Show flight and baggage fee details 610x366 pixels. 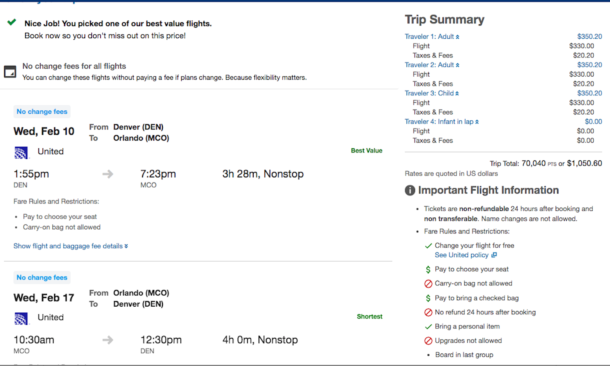(x=71, y=246)
